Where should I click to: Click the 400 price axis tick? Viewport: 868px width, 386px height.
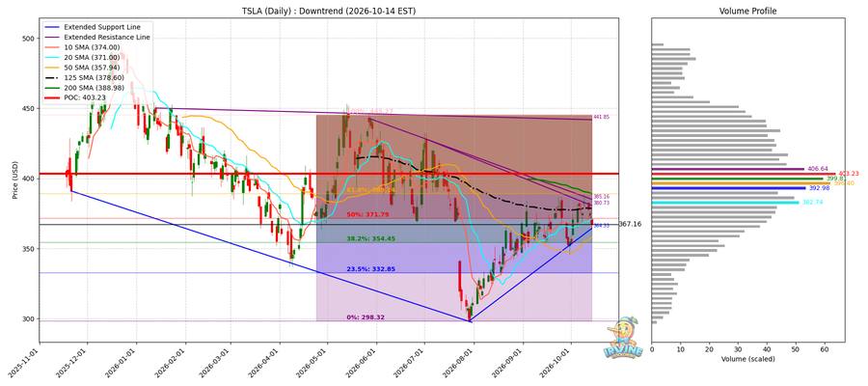click(x=30, y=179)
